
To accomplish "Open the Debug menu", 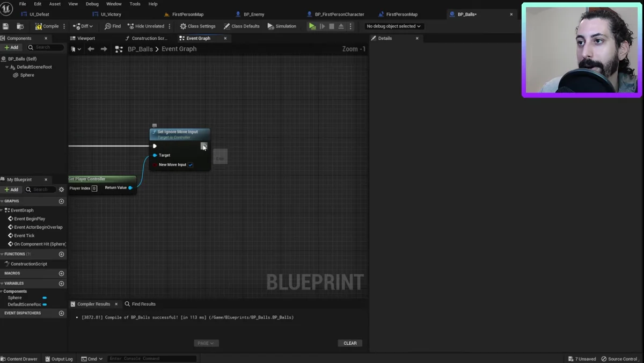I will pos(92,4).
